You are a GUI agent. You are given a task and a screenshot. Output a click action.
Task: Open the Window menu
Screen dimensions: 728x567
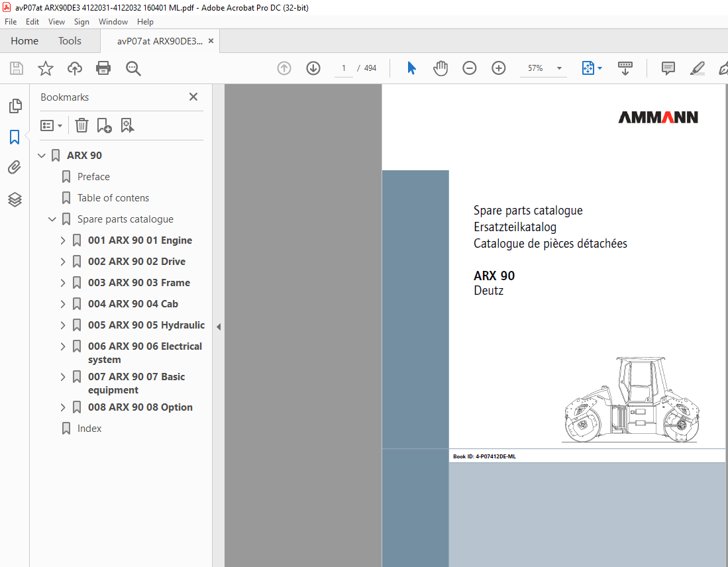(x=113, y=22)
